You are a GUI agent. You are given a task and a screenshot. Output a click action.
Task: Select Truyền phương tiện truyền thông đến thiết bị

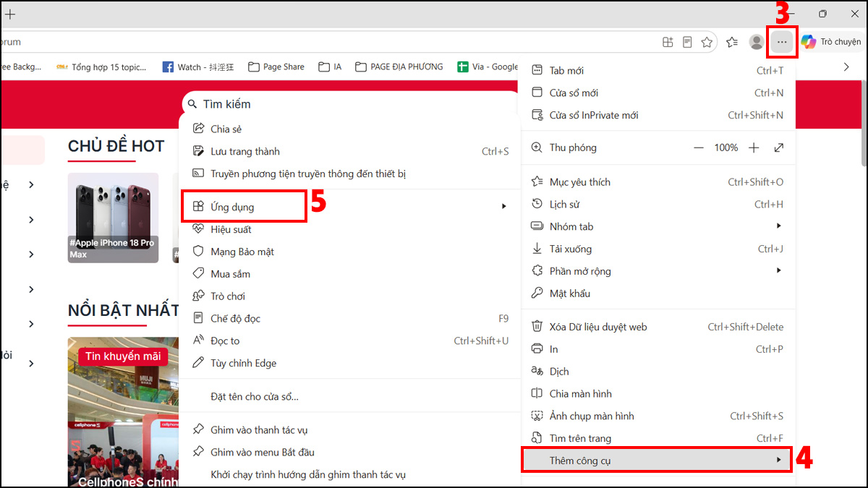[x=350, y=174]
